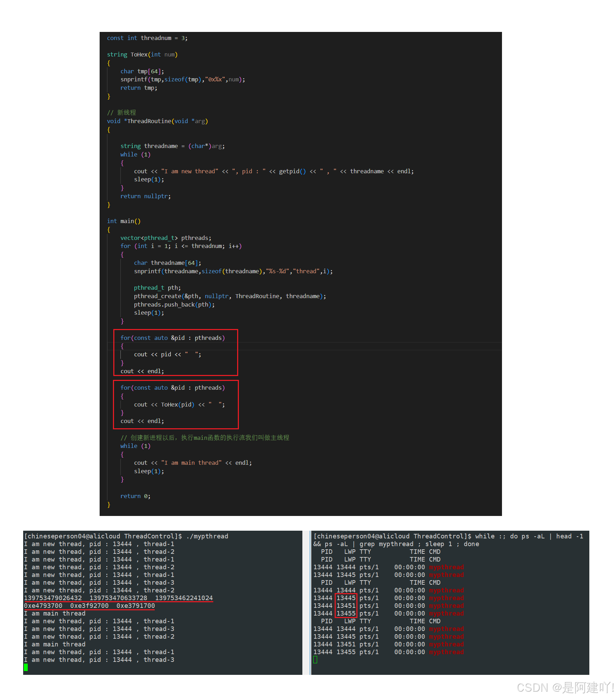Click 'cout << pid << " ";' line

click(168, 354)
